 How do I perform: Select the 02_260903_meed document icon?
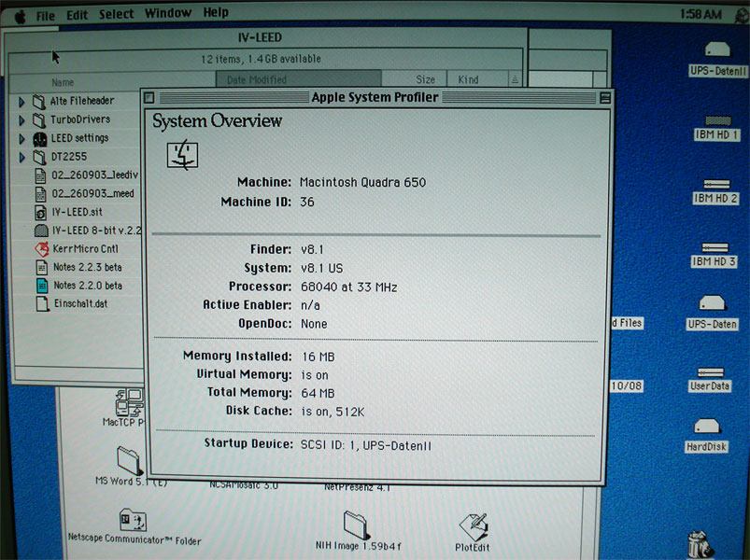click(41, 194)
